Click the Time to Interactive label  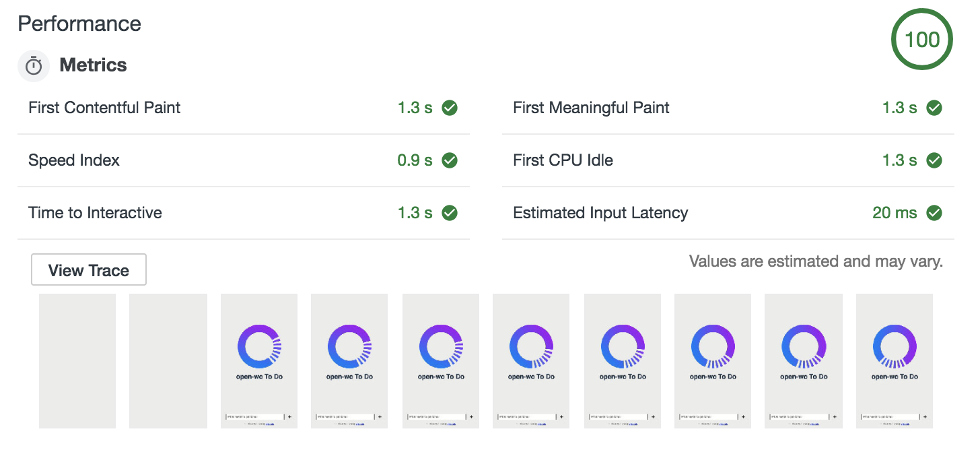[95, 213]
